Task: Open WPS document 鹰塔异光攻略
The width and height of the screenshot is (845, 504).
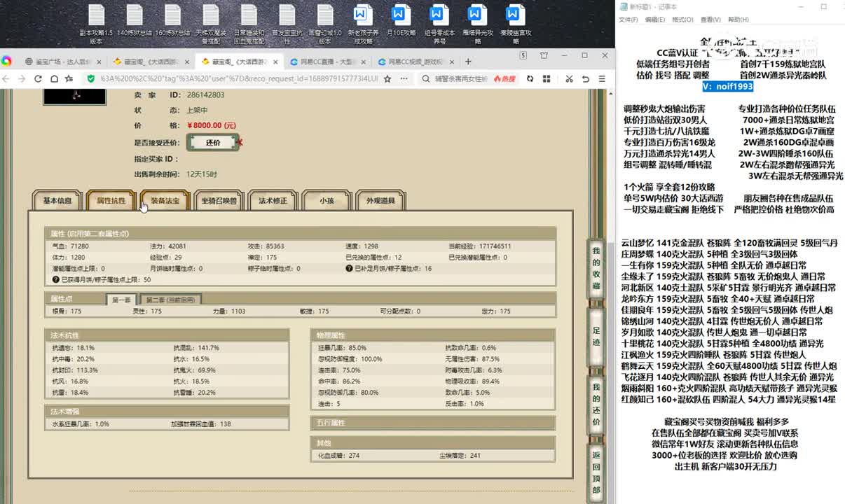Action: pos(477,24)
